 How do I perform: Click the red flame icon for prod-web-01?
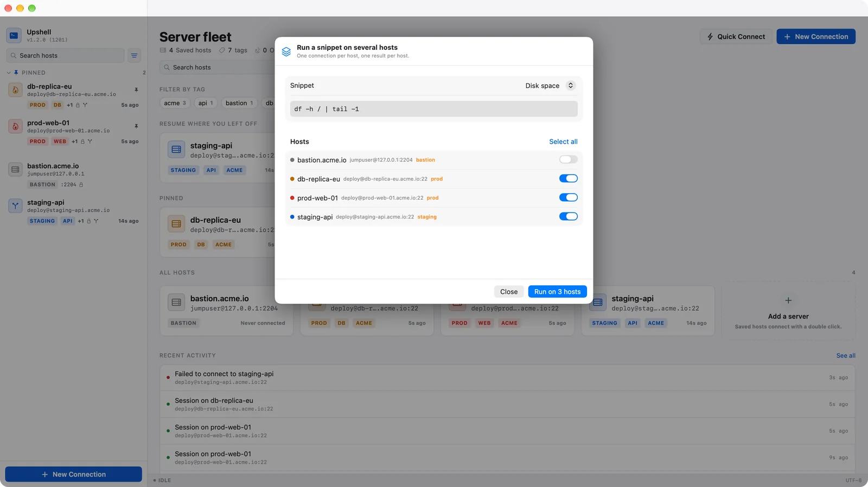15,126
